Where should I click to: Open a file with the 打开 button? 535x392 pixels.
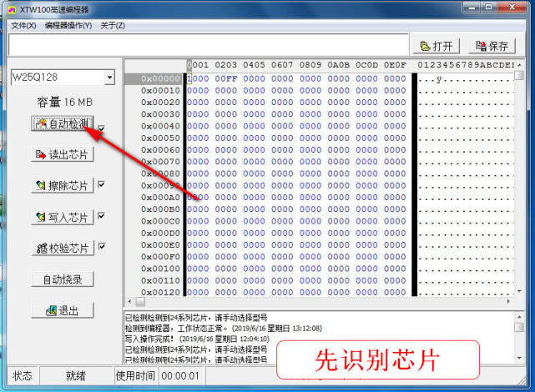point(436,46)
